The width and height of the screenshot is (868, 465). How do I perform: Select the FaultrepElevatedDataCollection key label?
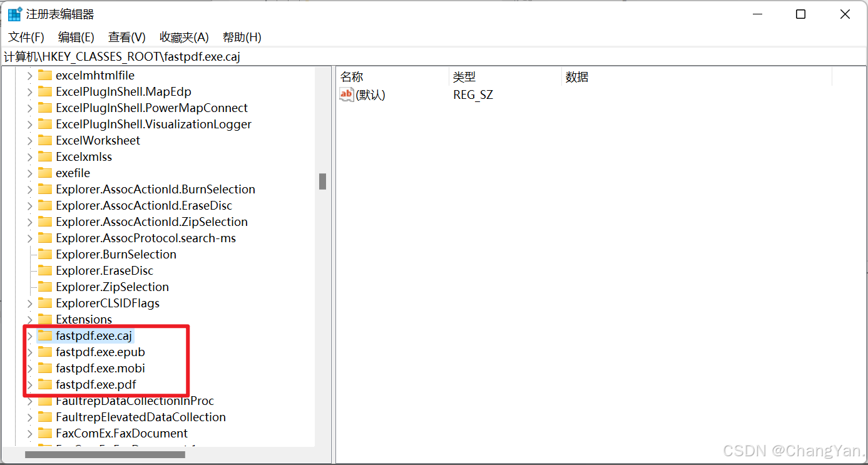coord(141,417)
